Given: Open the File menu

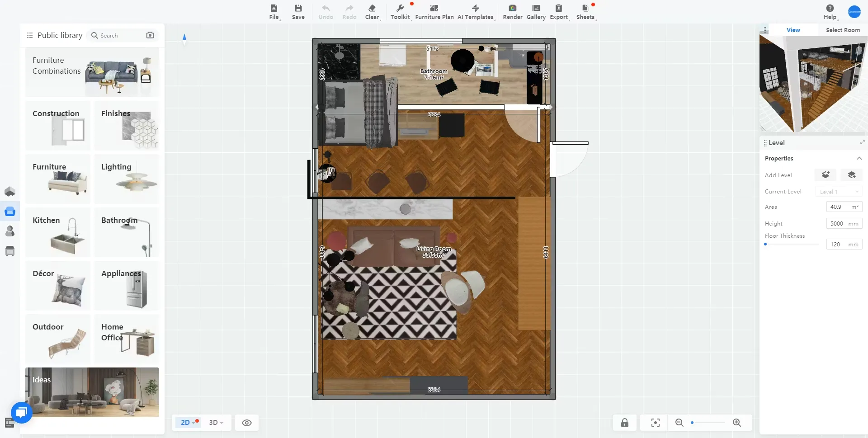Looking at the screenshot, I should [x=274, y=12].
